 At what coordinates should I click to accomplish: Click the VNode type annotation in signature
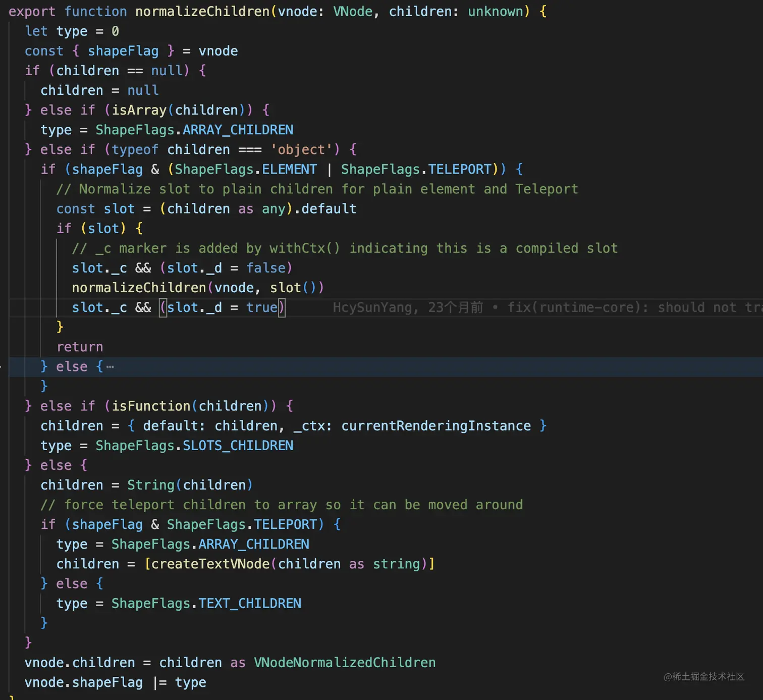pyautogui.click(x=353, y=12)
